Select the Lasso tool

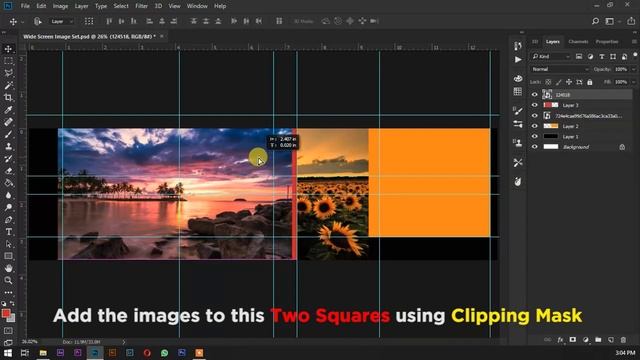click(8, 73)
